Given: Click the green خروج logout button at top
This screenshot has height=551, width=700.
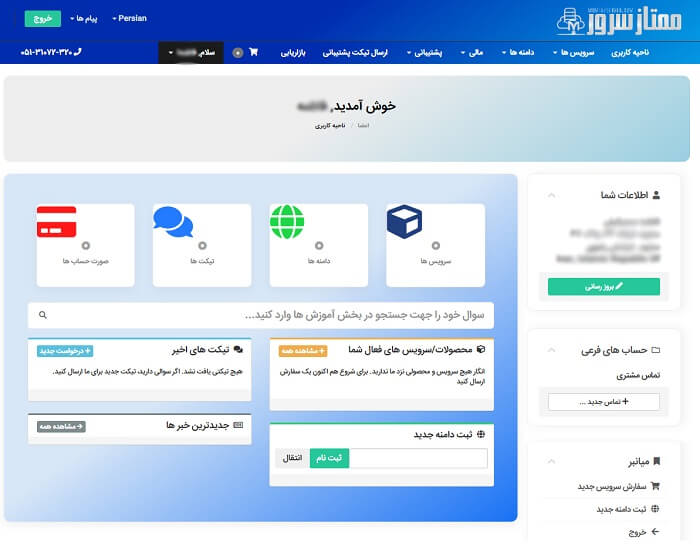Looking at the screenshot, I should [x=43, y=18].
